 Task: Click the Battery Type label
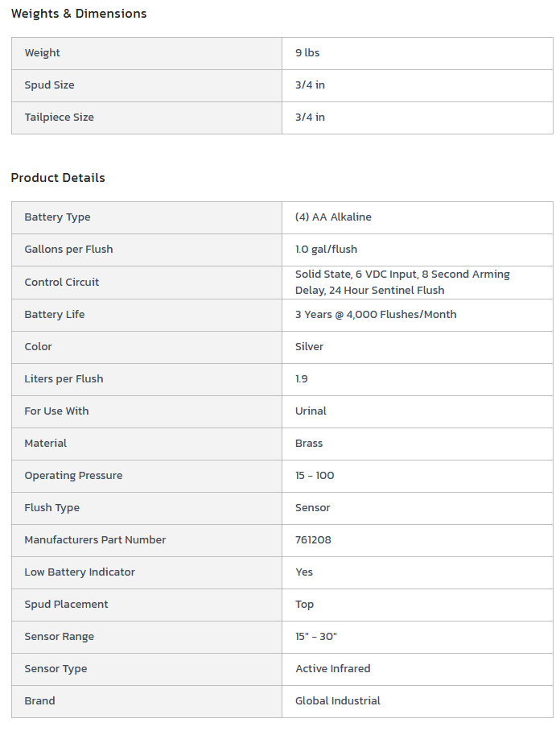[x=57, y=217]
